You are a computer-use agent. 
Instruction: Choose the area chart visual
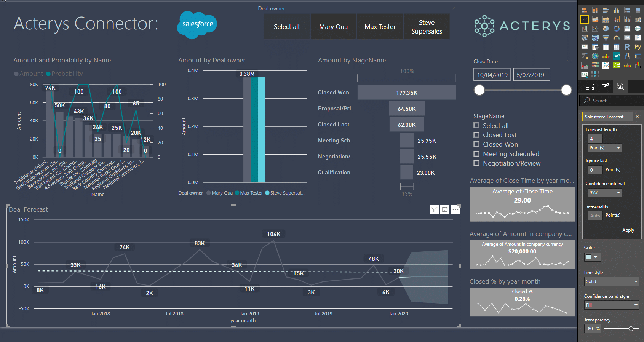tap(595, 19)
